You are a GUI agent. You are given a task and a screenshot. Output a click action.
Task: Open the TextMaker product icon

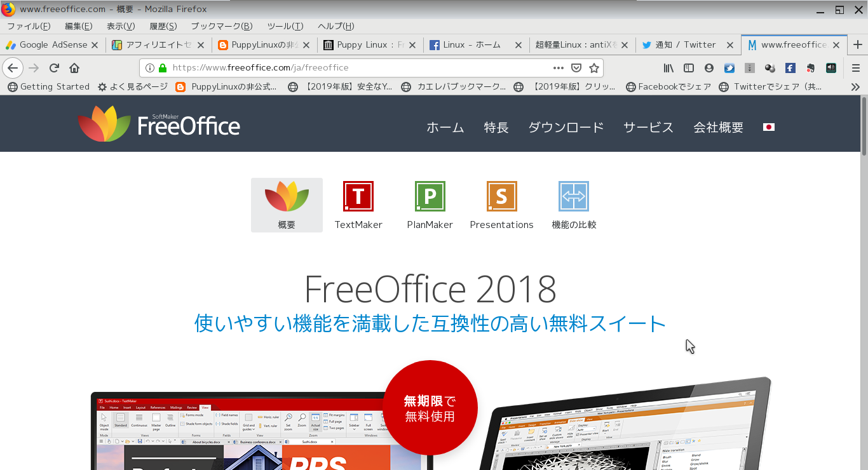(x=358, y=196)
